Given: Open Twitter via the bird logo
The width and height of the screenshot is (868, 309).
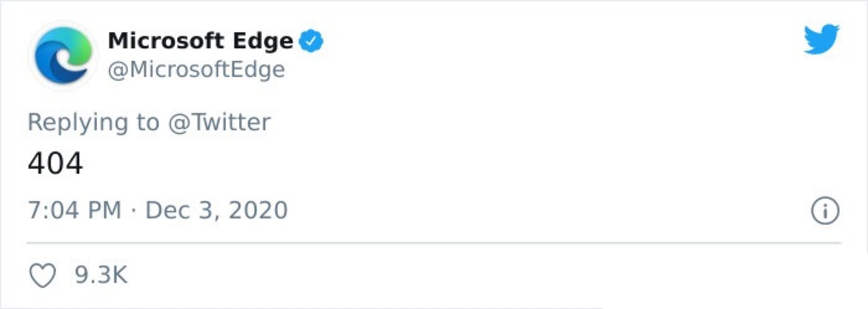Looking at the screenshot, I should click(x=821, y=39).
